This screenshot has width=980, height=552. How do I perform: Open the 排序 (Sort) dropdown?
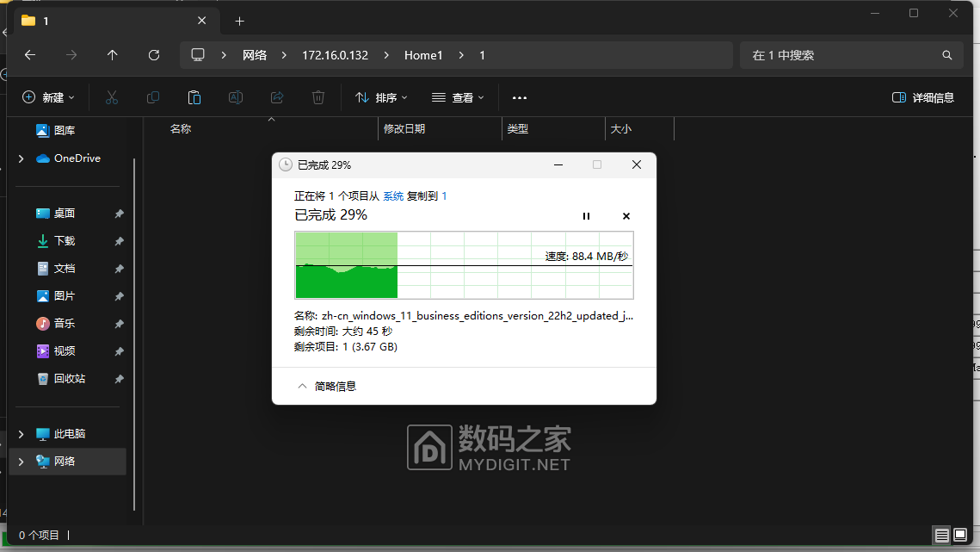pos(381,97)
